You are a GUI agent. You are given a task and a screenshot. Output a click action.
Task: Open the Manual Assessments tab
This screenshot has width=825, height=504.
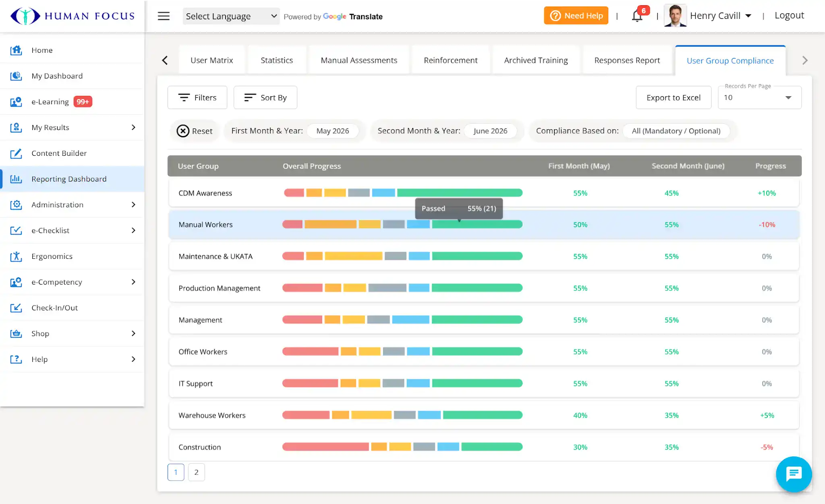coord(359,60)
